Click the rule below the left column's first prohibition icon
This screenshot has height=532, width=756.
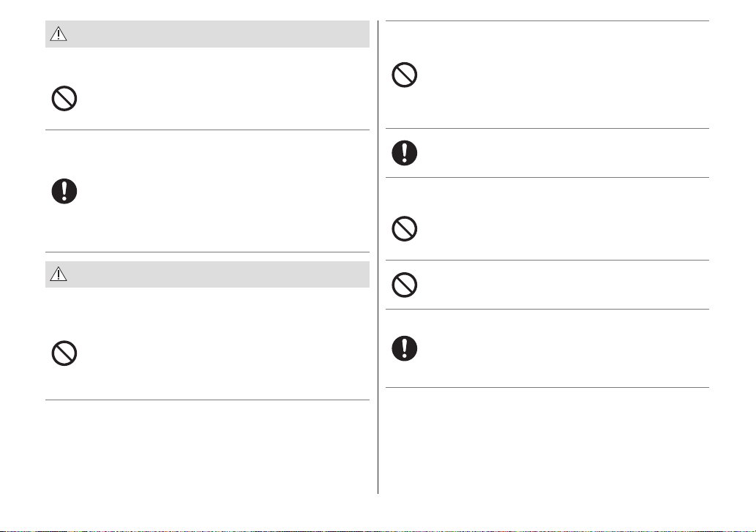point(207,130)
